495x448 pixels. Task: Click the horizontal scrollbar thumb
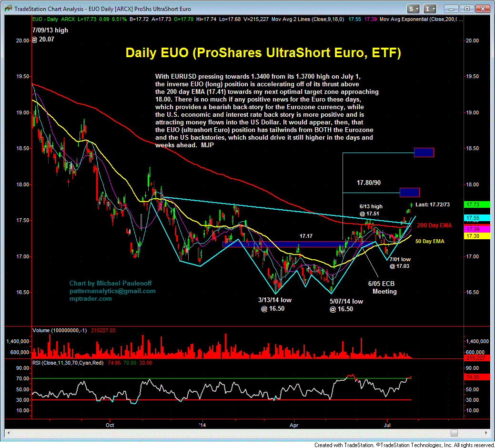pyautogui.click(x=454, y=433)
